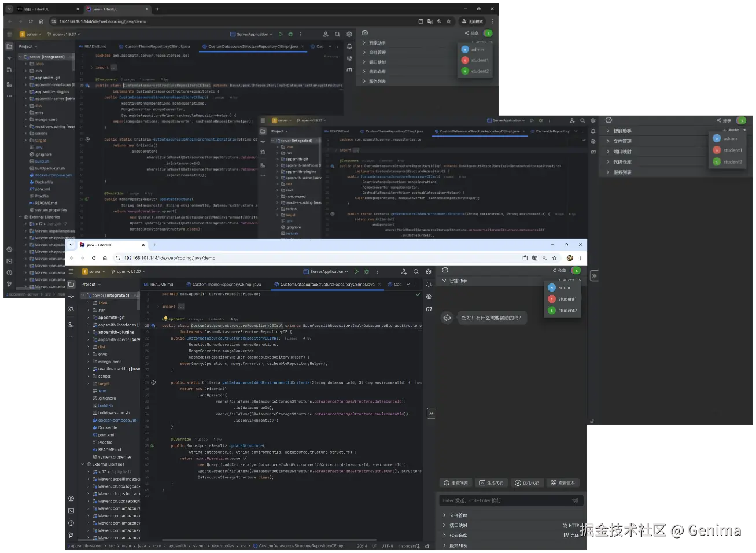
Task: Open dashboard gauge icon in front right panel
Action: tap(445, 270)
